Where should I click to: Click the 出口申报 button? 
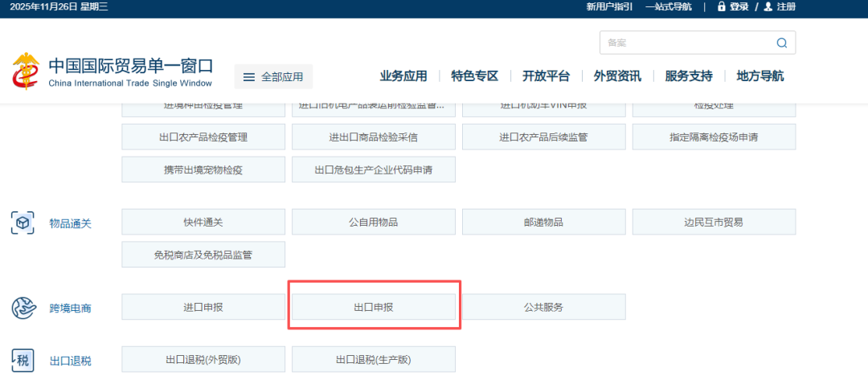pos(374,307)
